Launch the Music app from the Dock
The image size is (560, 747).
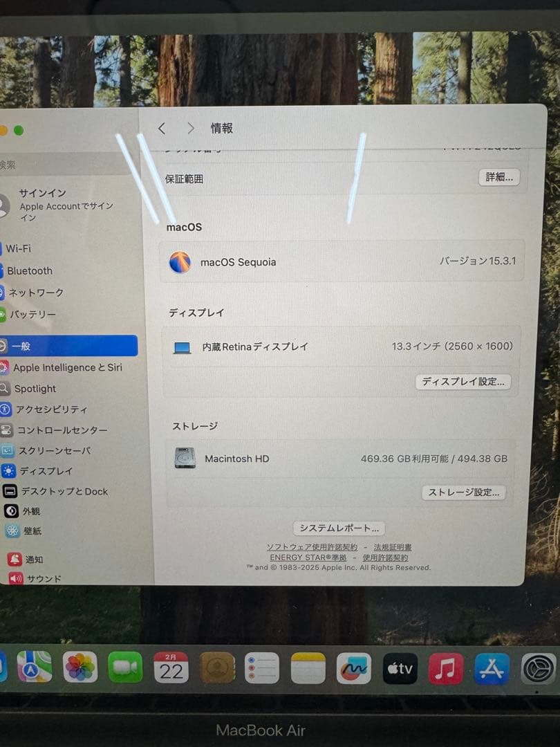coord(445,667)
